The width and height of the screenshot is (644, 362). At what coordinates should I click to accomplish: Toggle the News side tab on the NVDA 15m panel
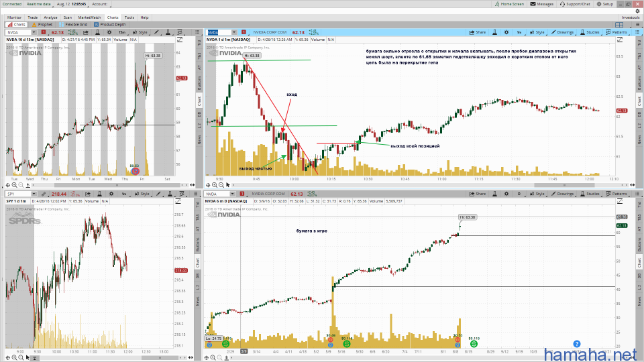pos(199,139)
